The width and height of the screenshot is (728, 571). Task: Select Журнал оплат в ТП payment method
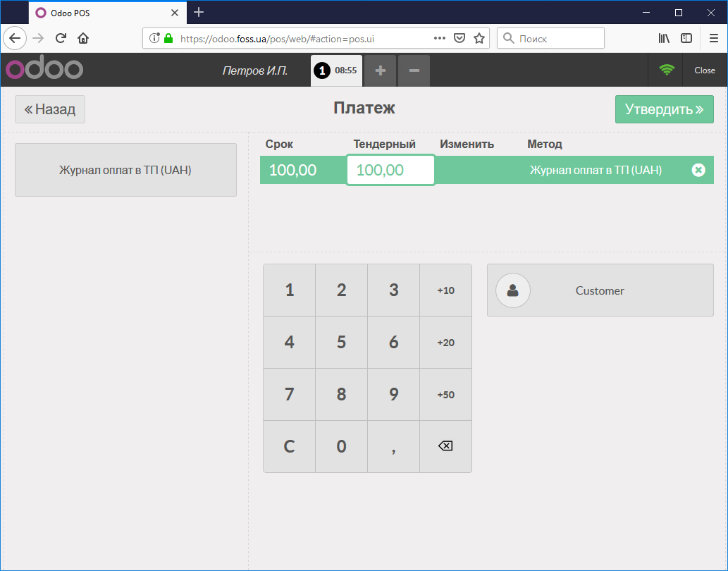point(125,170)
